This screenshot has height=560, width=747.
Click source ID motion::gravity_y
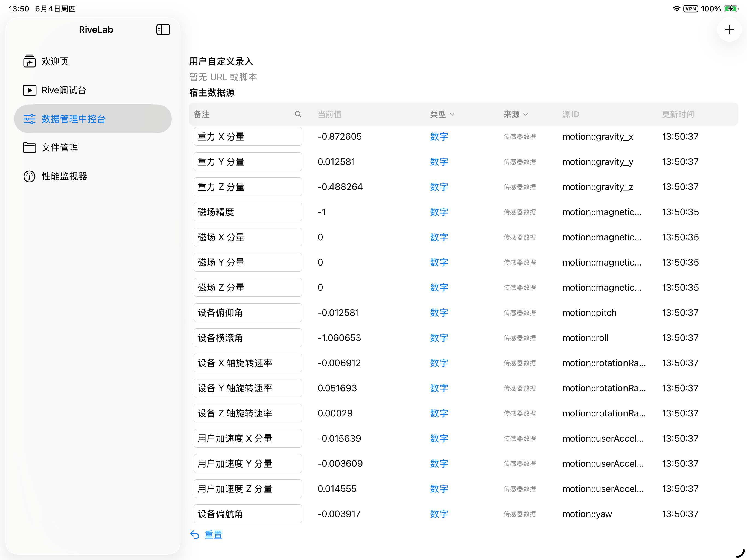pyautogui.click(x=597, y=162)
